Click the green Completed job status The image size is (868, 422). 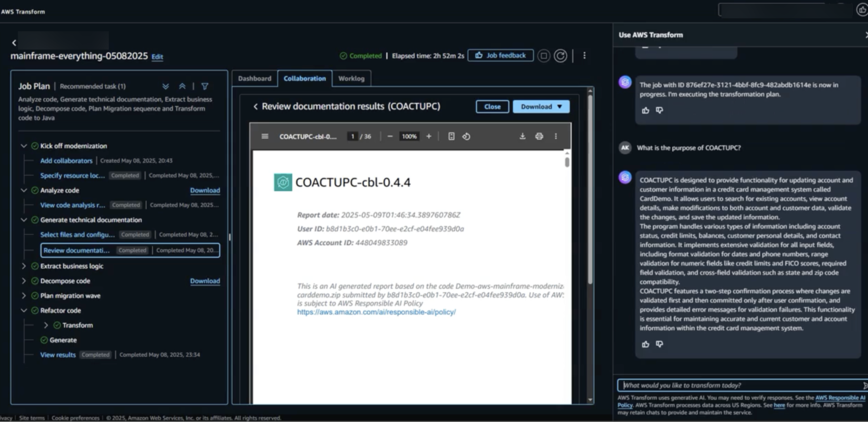tap(361, 56)
